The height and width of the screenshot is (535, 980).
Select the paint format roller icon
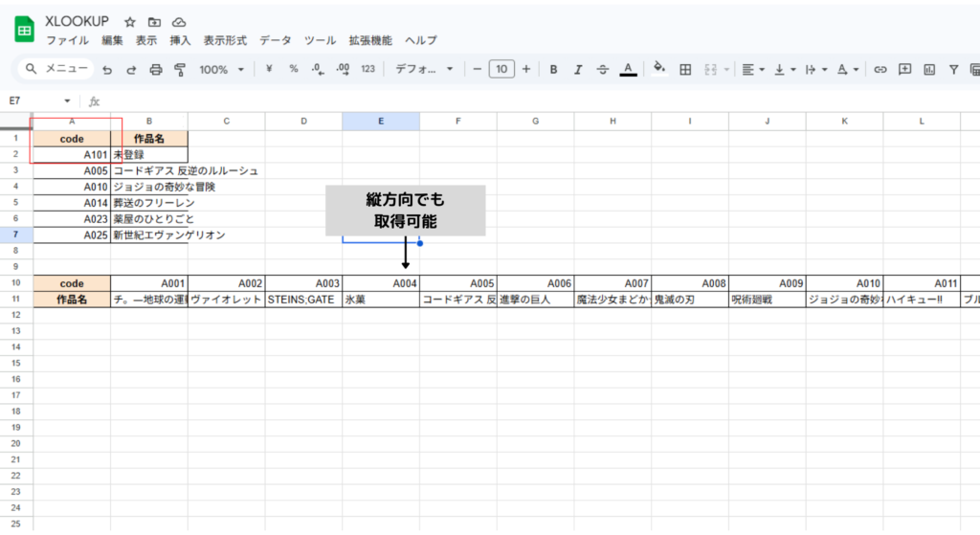[x=179, y=69]
